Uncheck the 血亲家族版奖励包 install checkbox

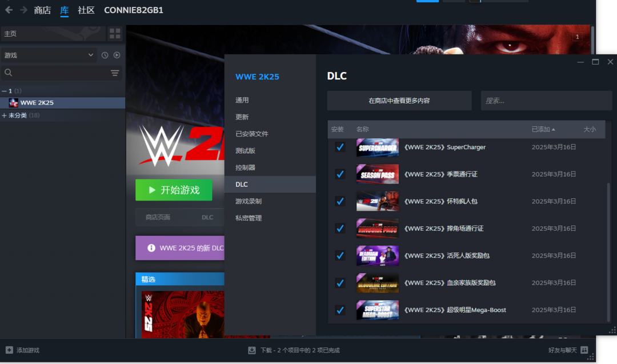click(340, 283)
